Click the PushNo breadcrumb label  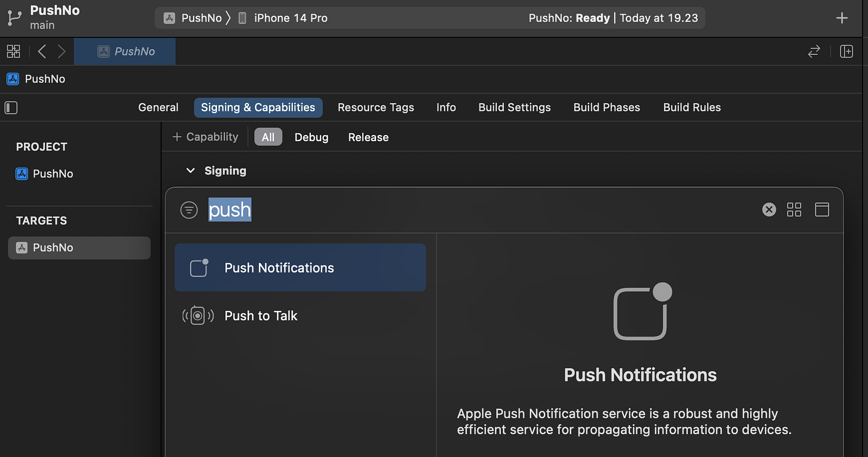coord(45,79)
